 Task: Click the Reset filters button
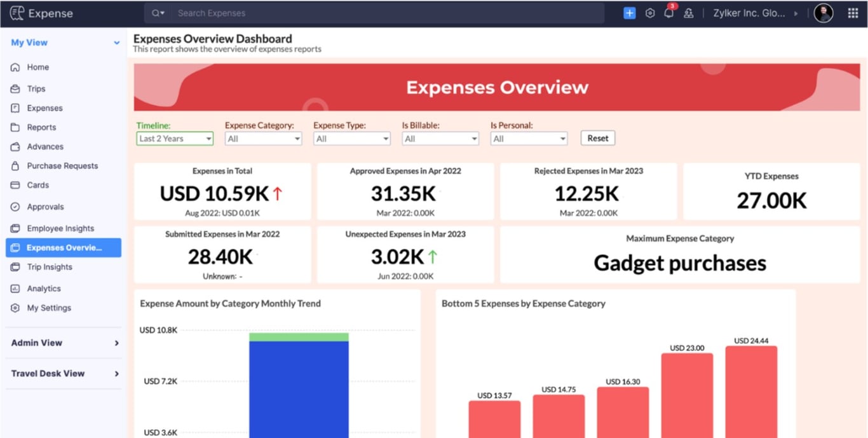coord(597,138)
